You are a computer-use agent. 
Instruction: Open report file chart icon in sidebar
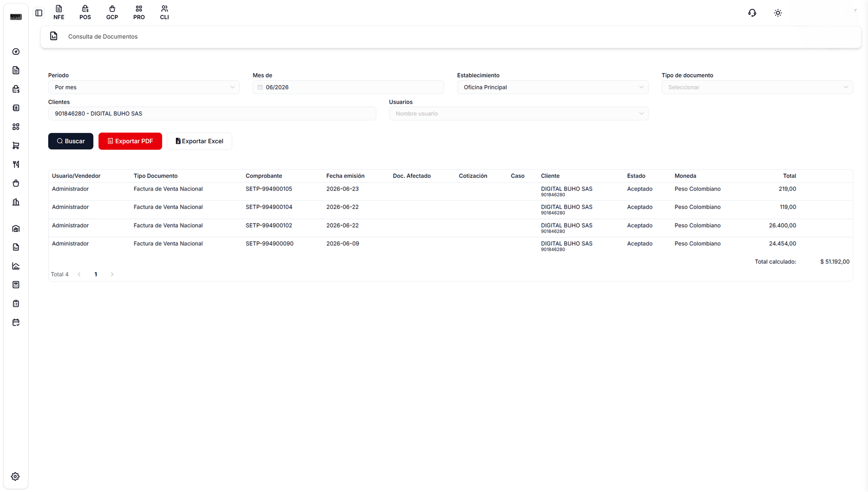pos(16,247)
